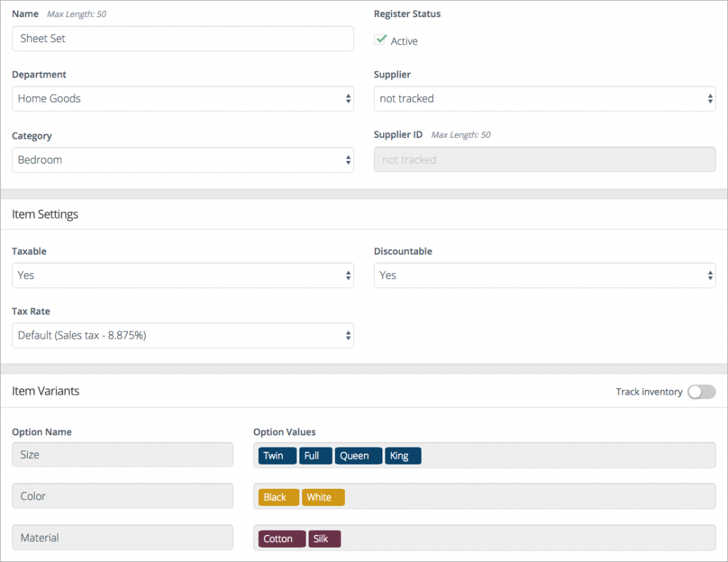Click inside the Name field showing Sheet Set
This screenshot has width=728, height=562.
pyautogui.click(x=183, y=38)
